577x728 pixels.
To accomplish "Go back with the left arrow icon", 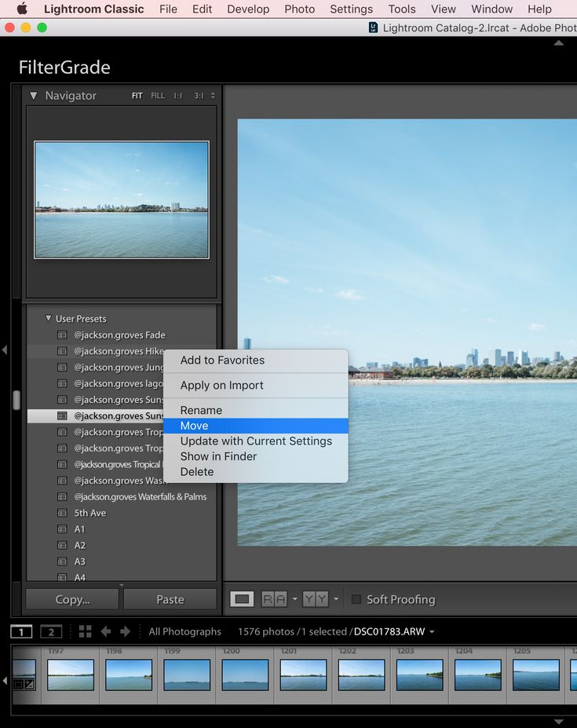I will (106, 631).
